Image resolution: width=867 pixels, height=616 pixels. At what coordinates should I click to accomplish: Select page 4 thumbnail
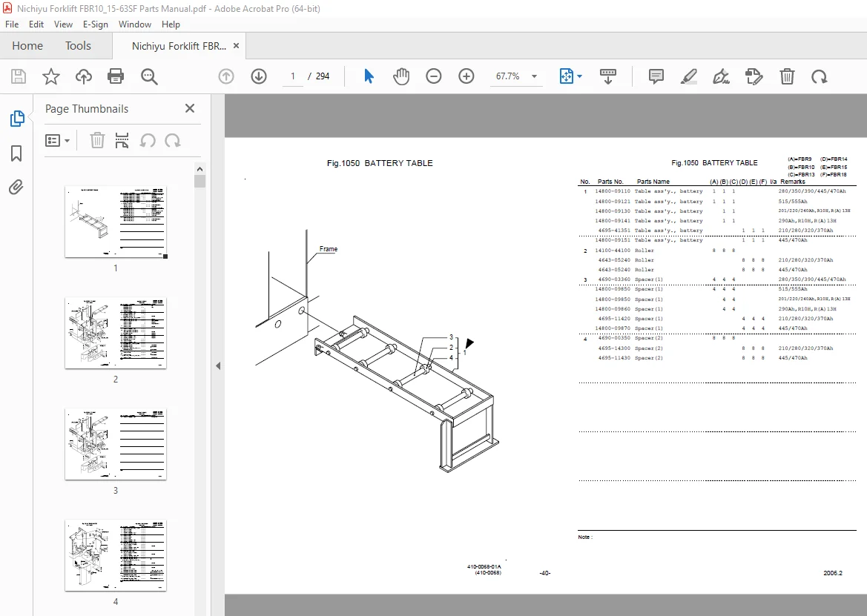point(116,555)
